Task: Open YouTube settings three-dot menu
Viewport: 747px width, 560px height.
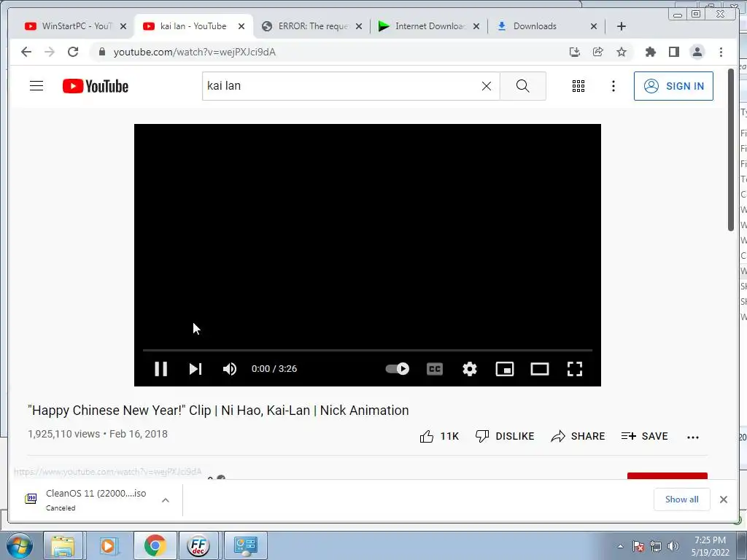Action: point(613,86)
